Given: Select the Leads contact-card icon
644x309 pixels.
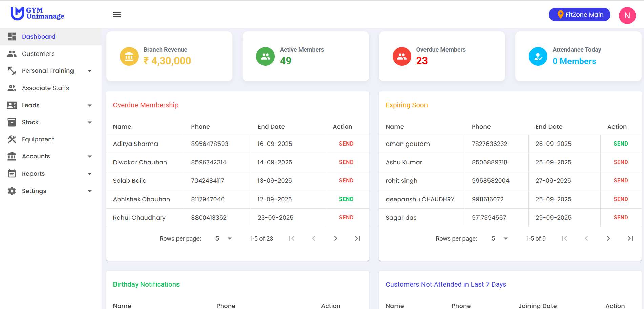Looking at the screenshot, I should tap(12, 105).
